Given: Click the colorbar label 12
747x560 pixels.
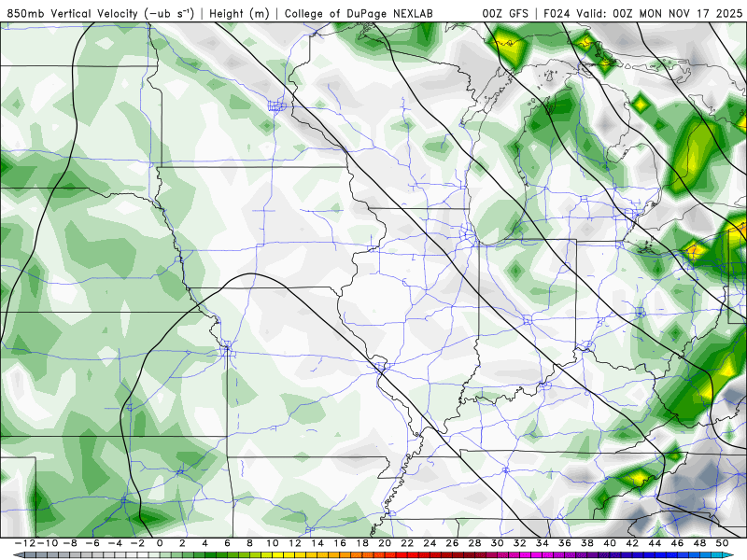Looking at the screenshot, I should pyautogui.click(x=295, y=543).
